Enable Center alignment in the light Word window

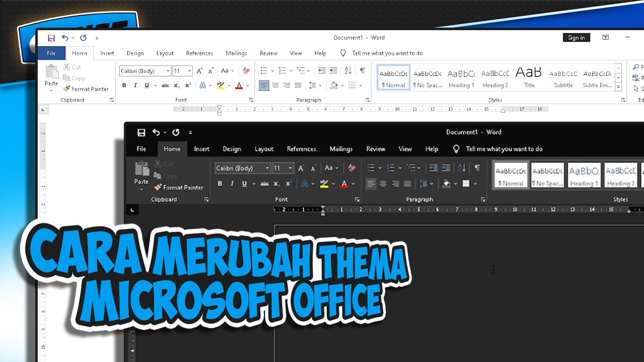tap(275, 85)
